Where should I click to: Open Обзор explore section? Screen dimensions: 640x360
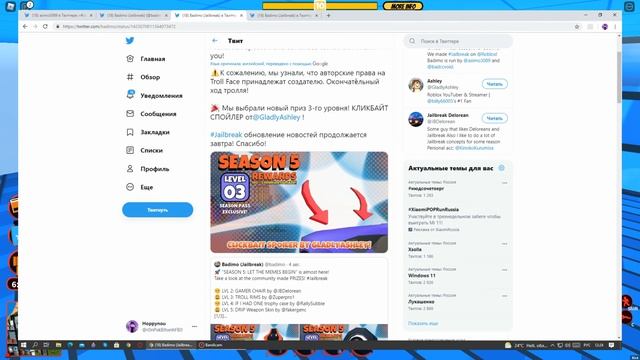click(143, 77)
